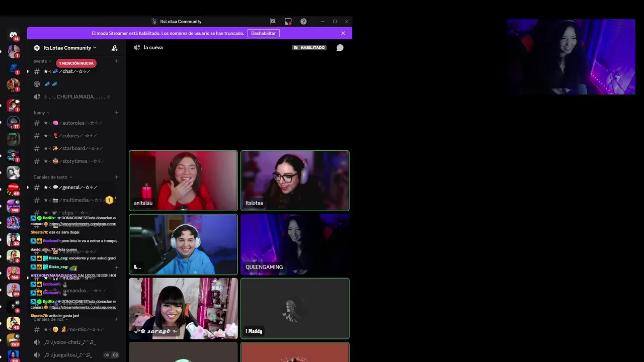This screenshot has height=362, width=644.
Task: Add a channel to the events category
Action: pyautogui.click(x=117, y=61)
